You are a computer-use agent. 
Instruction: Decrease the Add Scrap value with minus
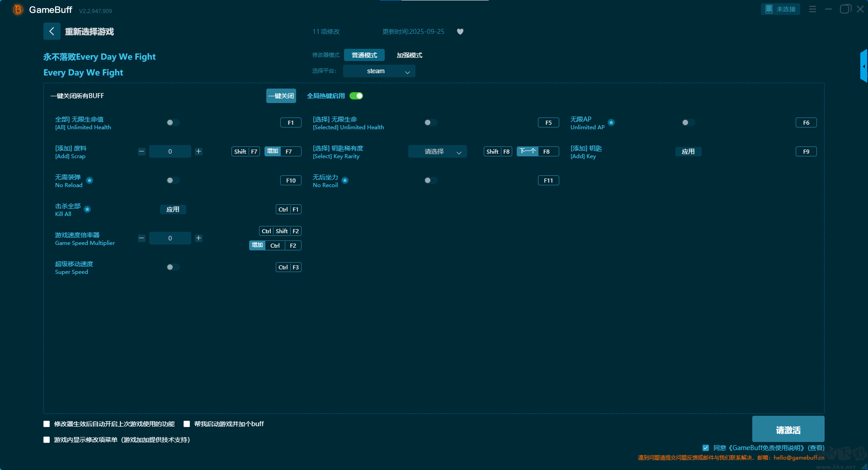142,151
